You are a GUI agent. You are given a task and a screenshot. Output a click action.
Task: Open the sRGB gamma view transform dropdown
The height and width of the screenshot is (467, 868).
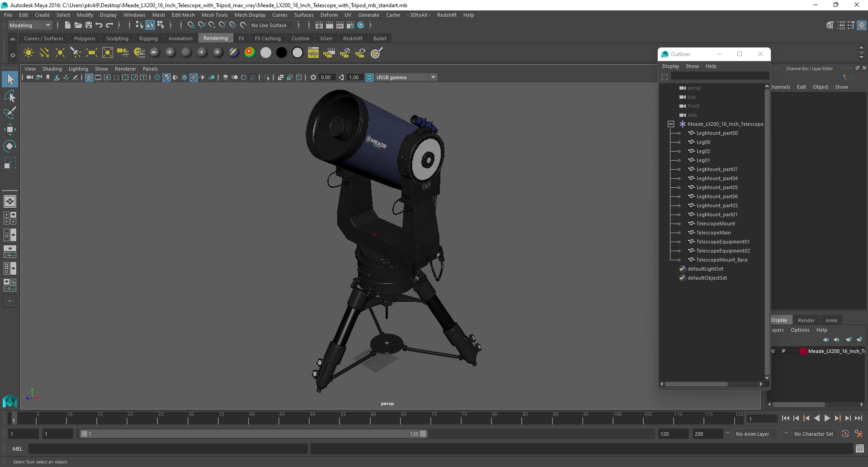[406, 77]
